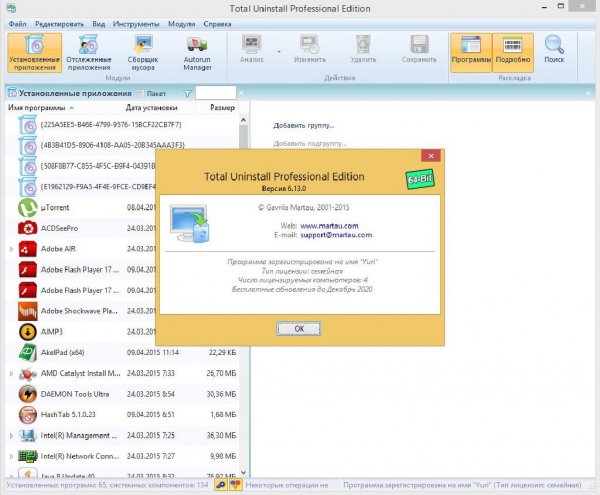The width and height of the screenshot is (600, 495).
Task: Select the Adobe Shockwave Player icon
Action: [28, 311]
